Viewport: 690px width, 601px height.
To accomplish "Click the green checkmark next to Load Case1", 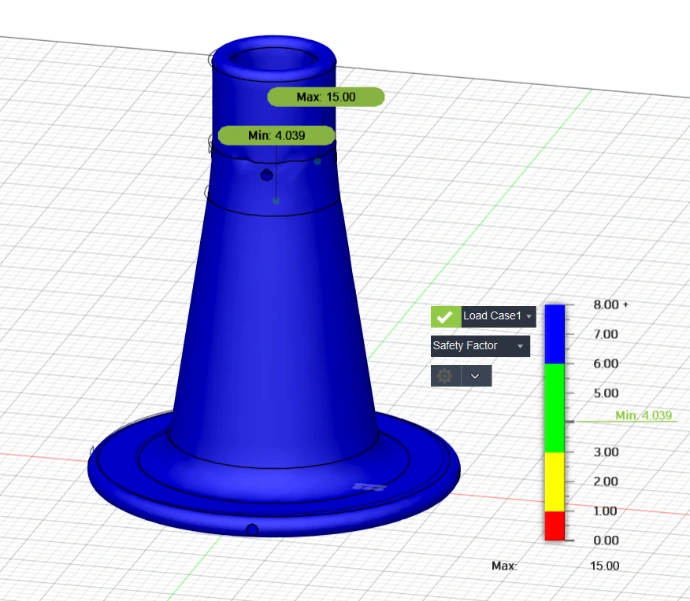I will pos(445,316).
